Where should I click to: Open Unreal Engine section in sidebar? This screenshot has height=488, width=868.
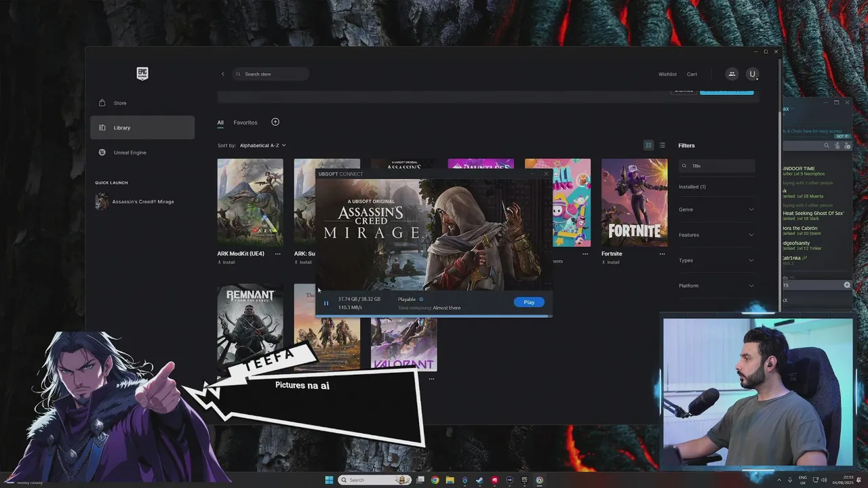(142, 152)
